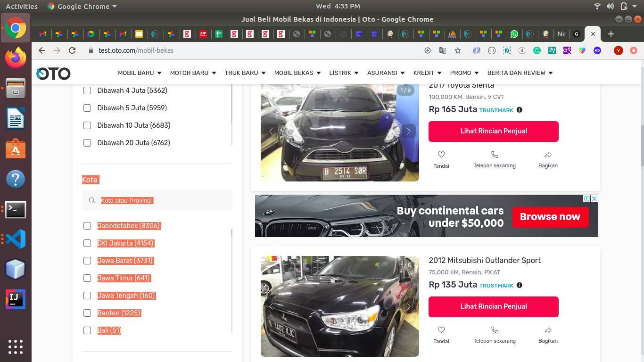Open the Grammarly extension icon
644x362 pixels.
537,50
